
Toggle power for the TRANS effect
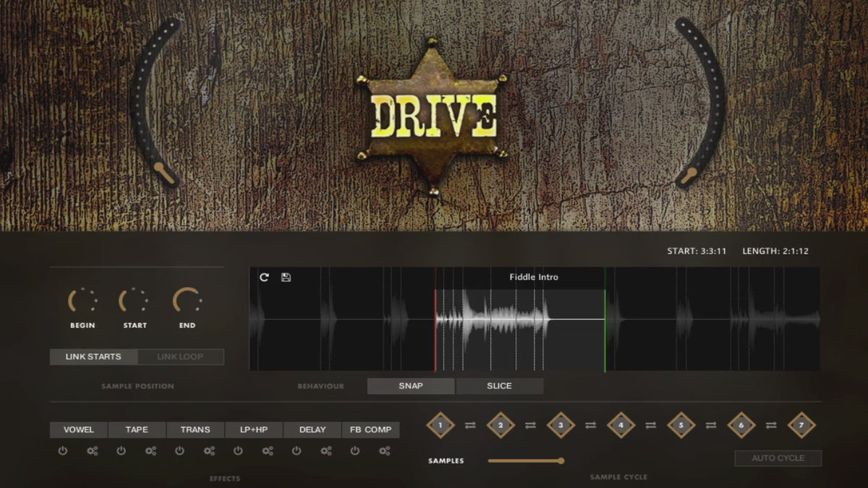click(x=179, y=451)
